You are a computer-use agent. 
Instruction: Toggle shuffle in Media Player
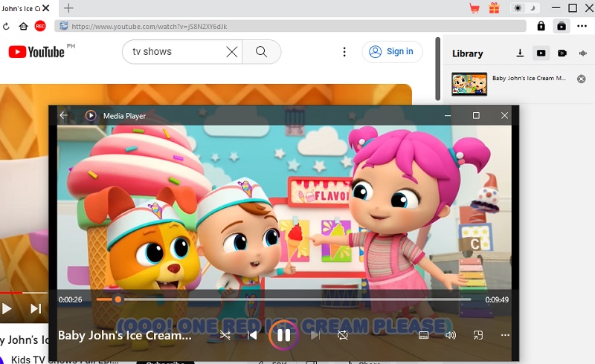225,335
